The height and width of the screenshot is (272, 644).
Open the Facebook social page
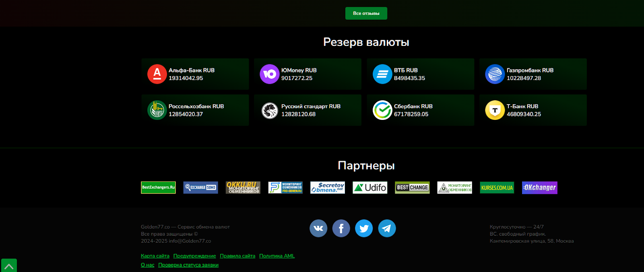(341, 229)
